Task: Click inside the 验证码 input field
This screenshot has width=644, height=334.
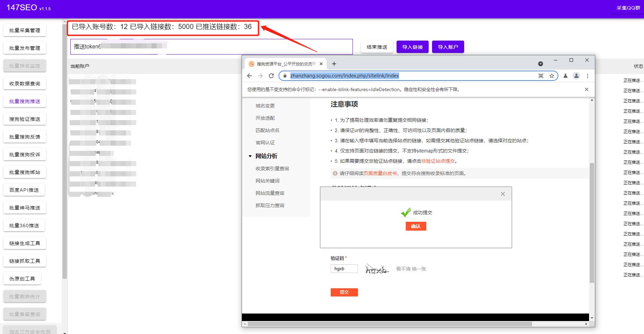Action: pos(344,268)
